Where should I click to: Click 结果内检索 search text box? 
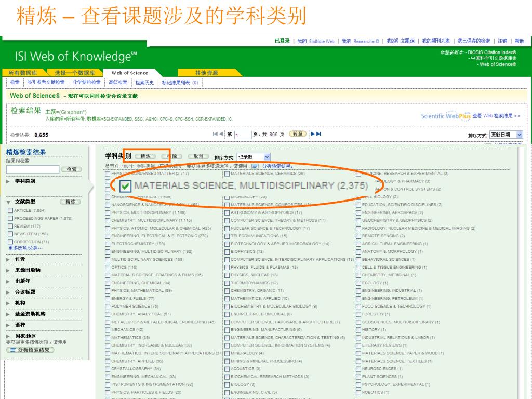point(33,169)
